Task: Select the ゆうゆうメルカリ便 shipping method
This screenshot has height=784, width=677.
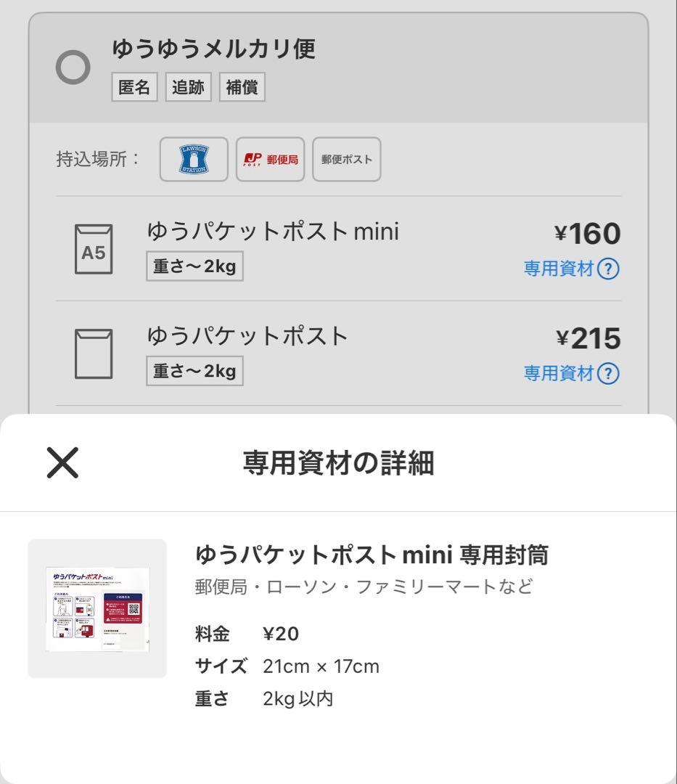Action: [75, 66]
